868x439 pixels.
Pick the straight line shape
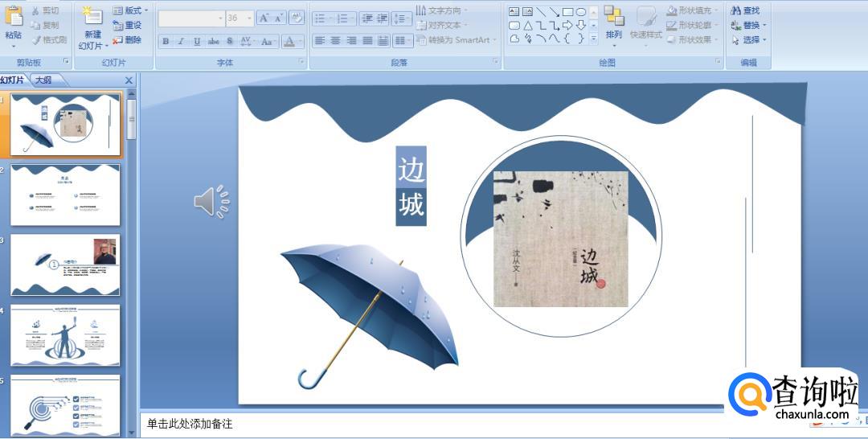pyautogui.click(x=541, y=11)
